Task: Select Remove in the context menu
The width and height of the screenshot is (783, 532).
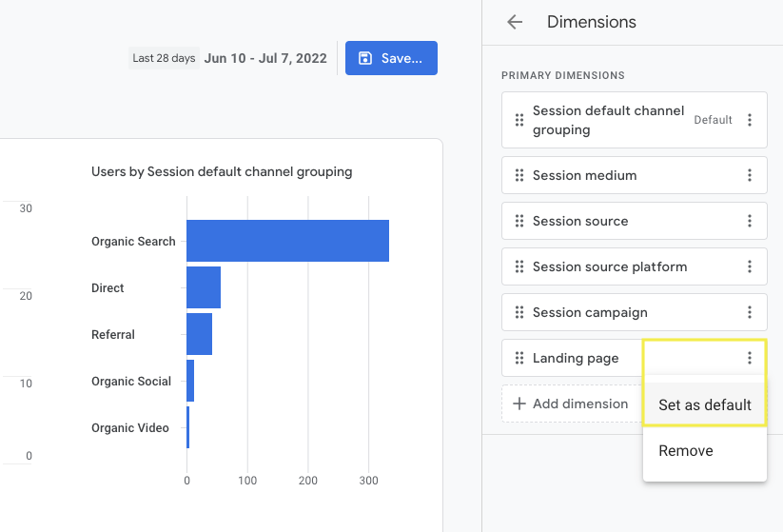Action: 686,450
